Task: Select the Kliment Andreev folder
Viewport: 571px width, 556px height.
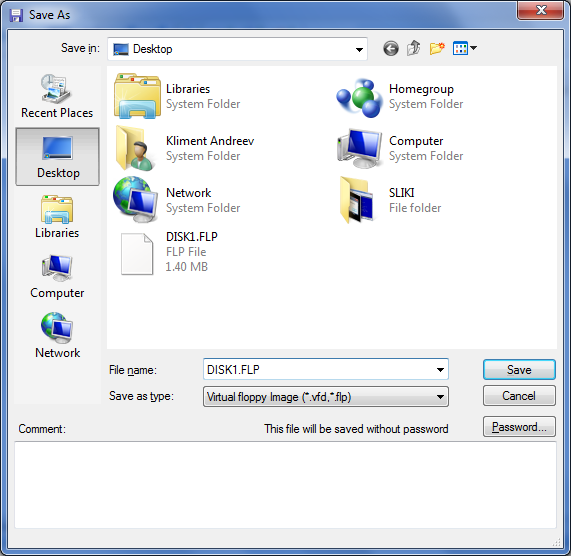Action: click(184, 148)
